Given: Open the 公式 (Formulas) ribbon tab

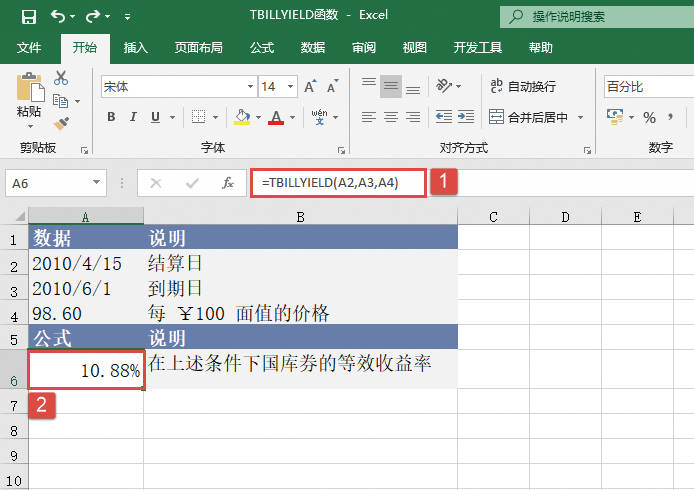Looking at the screenshot, I should tap(262, 48).
